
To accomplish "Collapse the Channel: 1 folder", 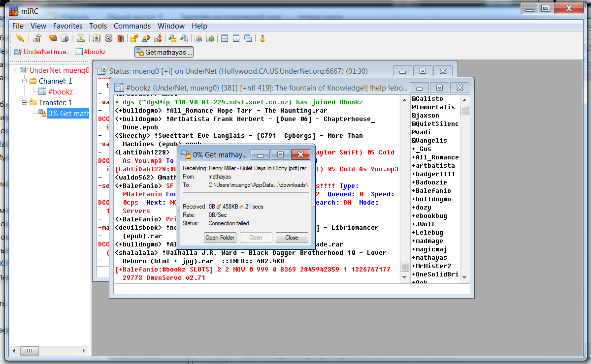I will click(24, 81).
